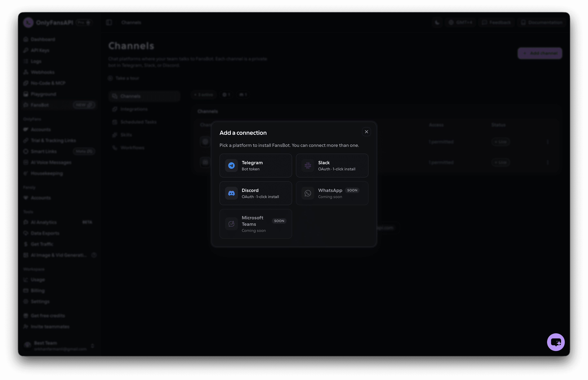Switch to the Integrations section tab
The width and height of the screenshot is (588, 380).
tap(144, 109)
